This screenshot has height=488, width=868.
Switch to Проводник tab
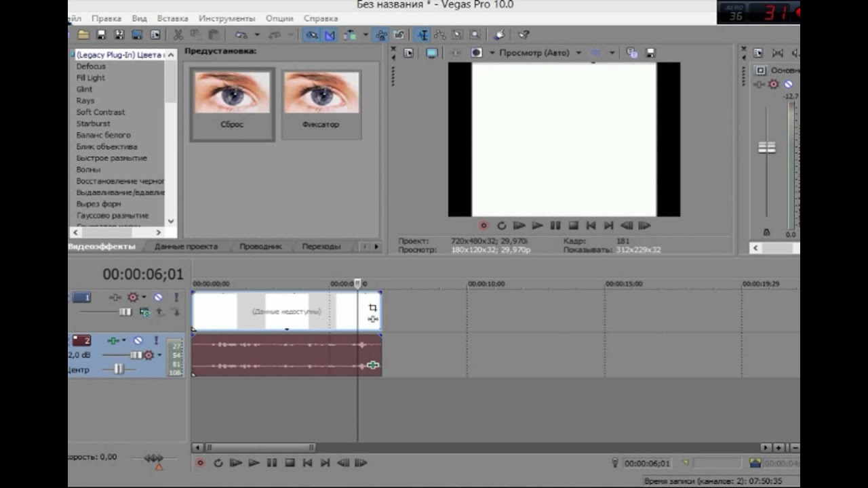[260, 247]
